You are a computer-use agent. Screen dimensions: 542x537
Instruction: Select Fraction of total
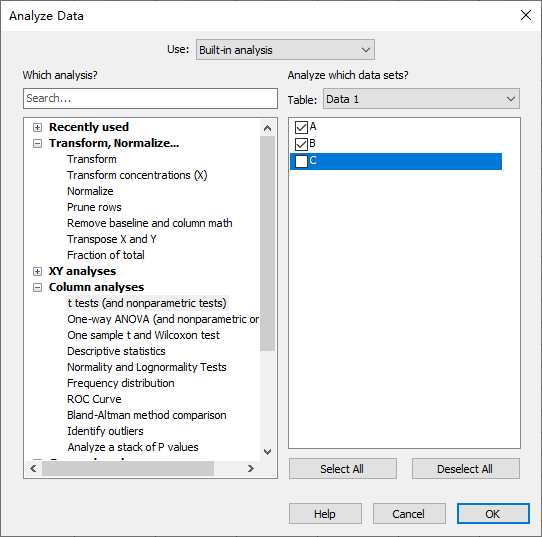pyautogui.click(x=106, y=255)
